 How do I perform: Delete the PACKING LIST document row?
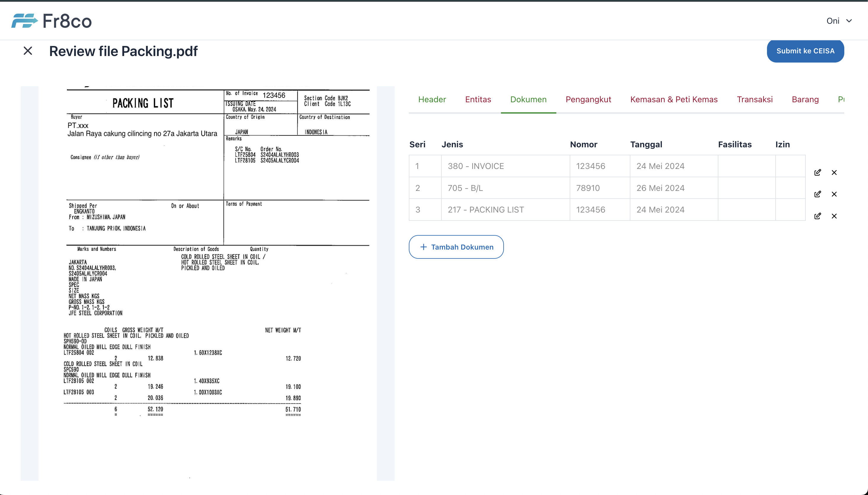tap(834, 216)
